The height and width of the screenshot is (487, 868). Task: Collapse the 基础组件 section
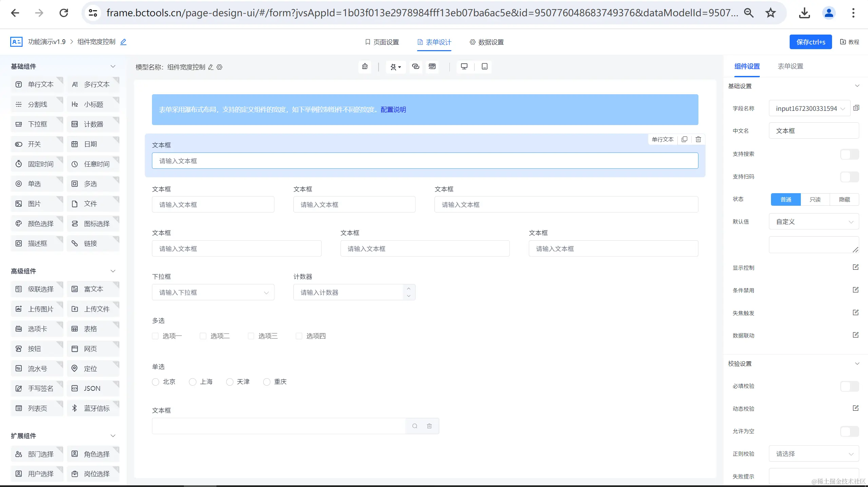(x=113, y=66)
